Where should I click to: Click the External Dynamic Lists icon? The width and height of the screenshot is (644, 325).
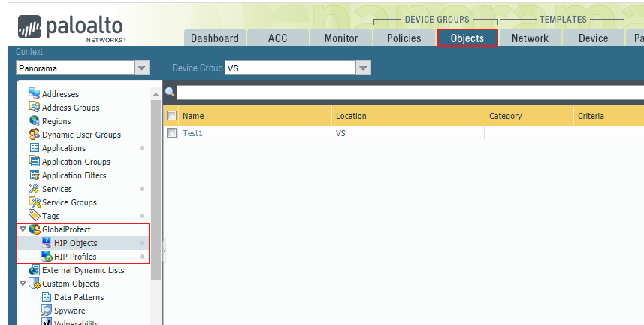point(34,270)
